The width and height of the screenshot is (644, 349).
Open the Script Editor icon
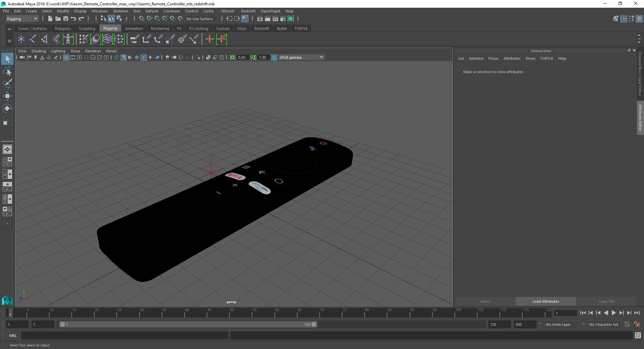(638, 335)
